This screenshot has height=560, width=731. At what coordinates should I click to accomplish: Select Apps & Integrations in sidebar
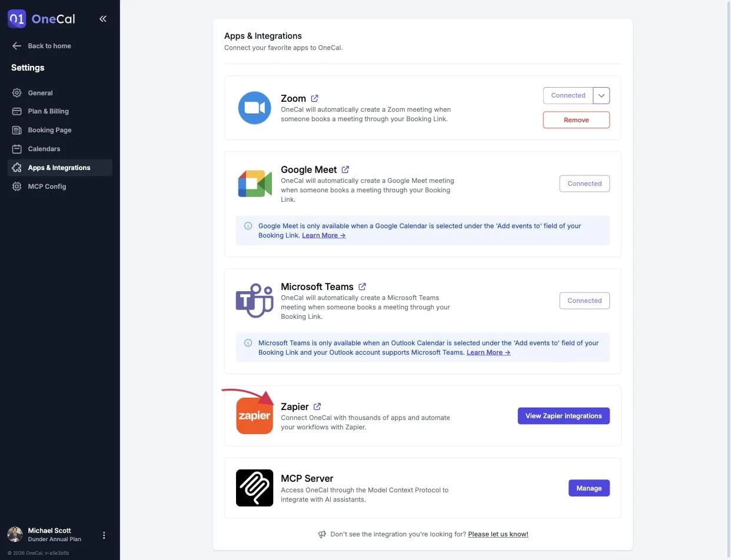pos(60,168)
